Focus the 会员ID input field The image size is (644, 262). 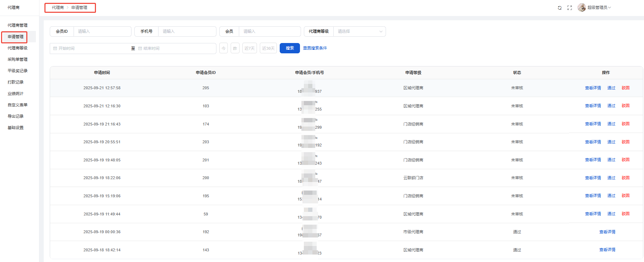click(102, 31)
